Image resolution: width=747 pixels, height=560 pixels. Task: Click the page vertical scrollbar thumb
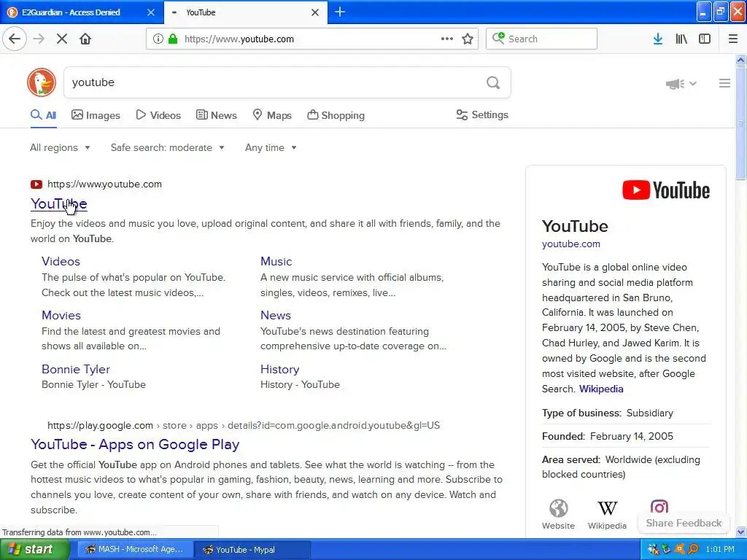point(740,122)
